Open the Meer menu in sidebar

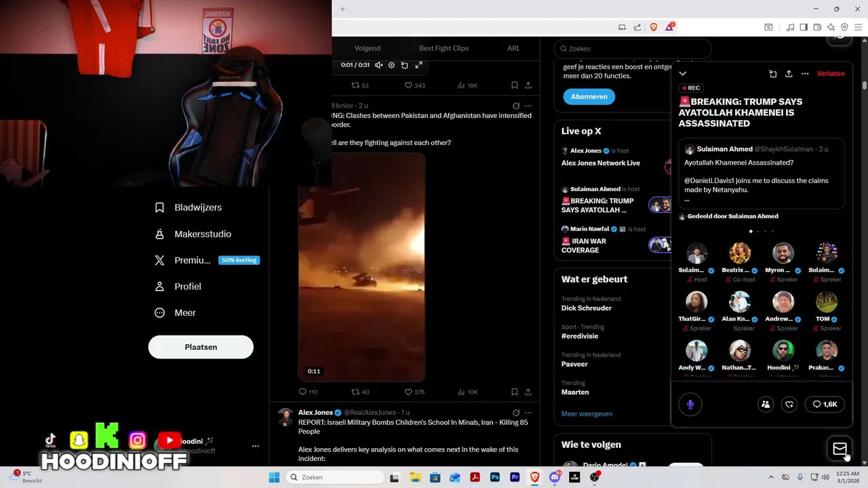176,313
